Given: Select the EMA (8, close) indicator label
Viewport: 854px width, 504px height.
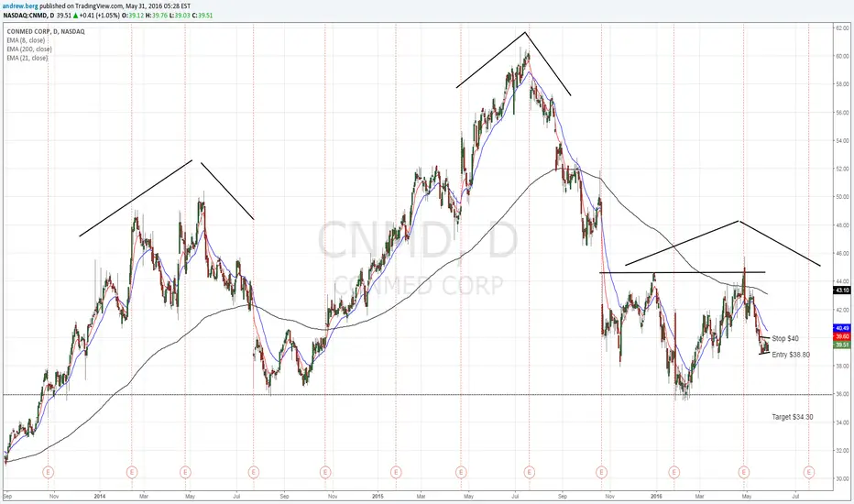Looking at the screenshot, I should [x=27, y=40].
